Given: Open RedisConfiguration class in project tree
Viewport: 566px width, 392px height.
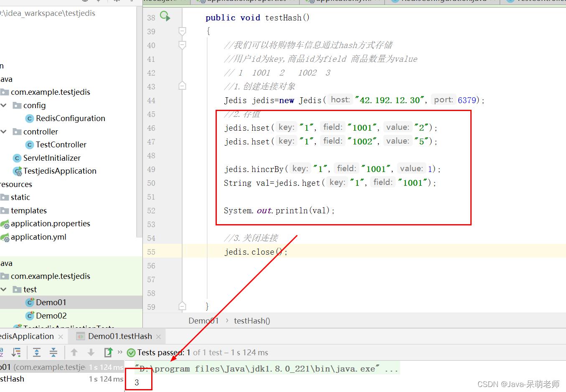Looking at the screenshot, I should [x=70, y=119].
